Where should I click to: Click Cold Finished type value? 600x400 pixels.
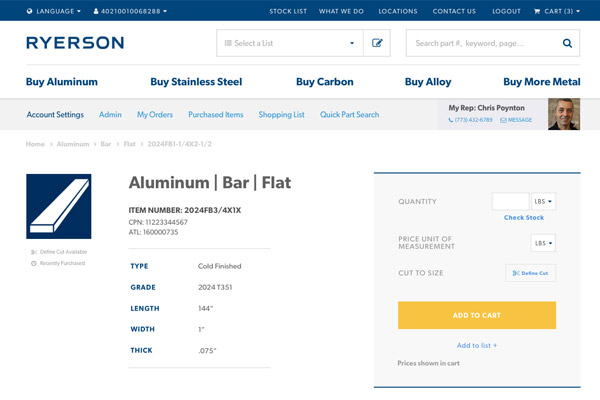(220, 266)
